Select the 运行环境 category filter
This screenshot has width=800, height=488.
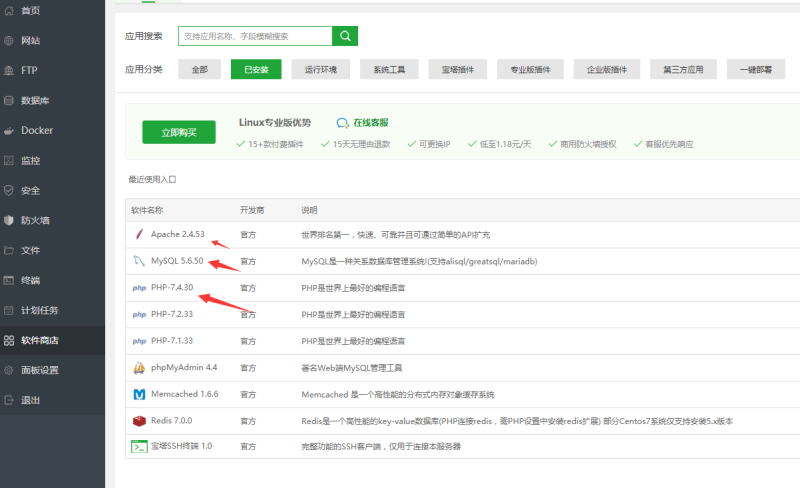(x=320, y=69)
